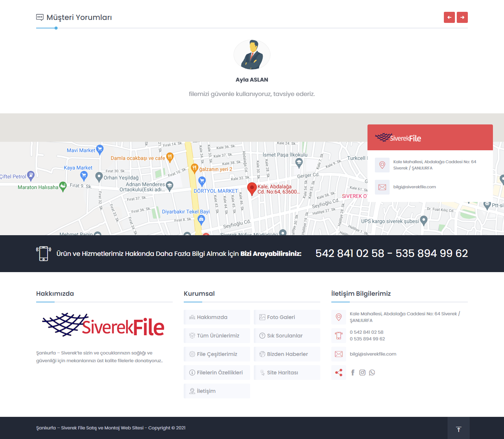Click the red map location pin

(x=252, y=188)
